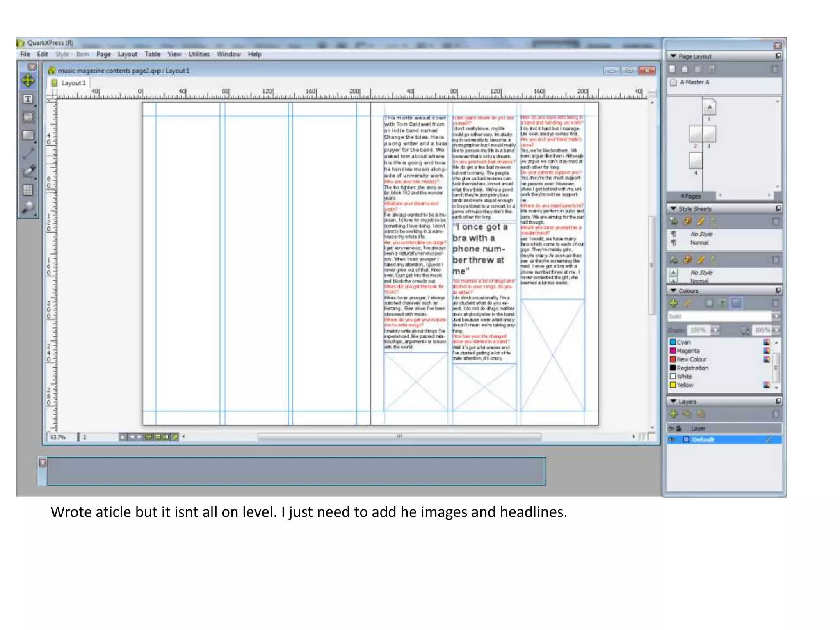Click the delete layer trash icon

click(775, 414)
